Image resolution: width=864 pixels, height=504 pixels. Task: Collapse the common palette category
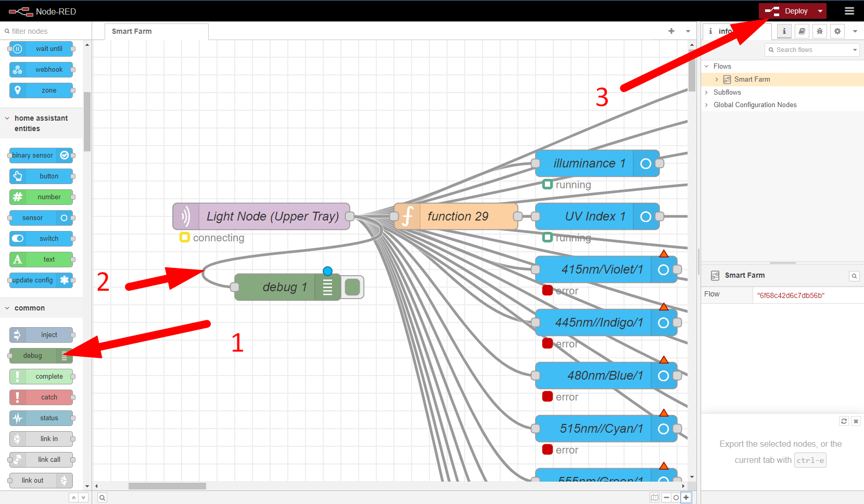(7, 308)
